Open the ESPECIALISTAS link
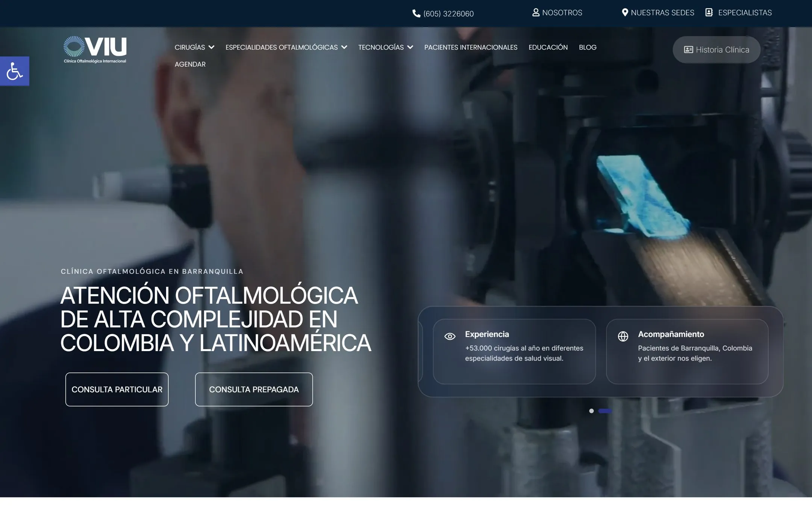812x508 pixels. tap(745, 12)
